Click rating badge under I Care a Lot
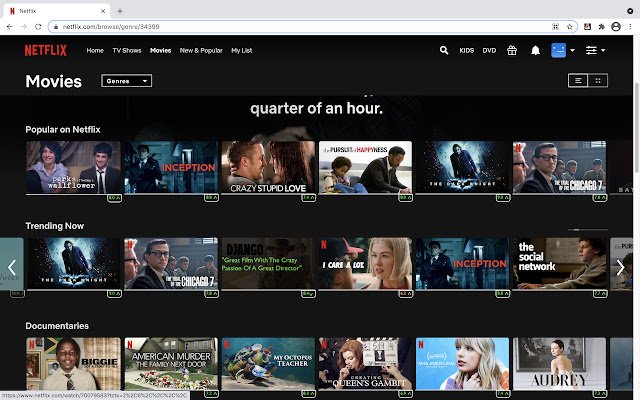 (x=405, y=294)
